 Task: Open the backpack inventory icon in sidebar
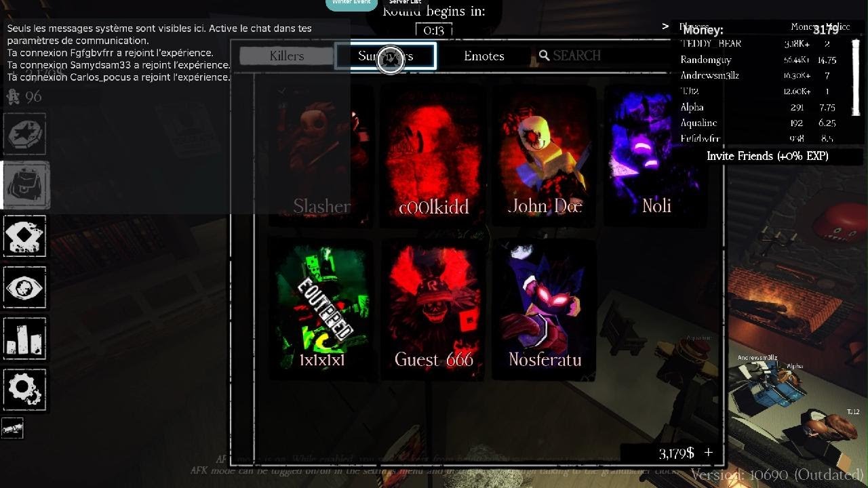click(26, 185)
